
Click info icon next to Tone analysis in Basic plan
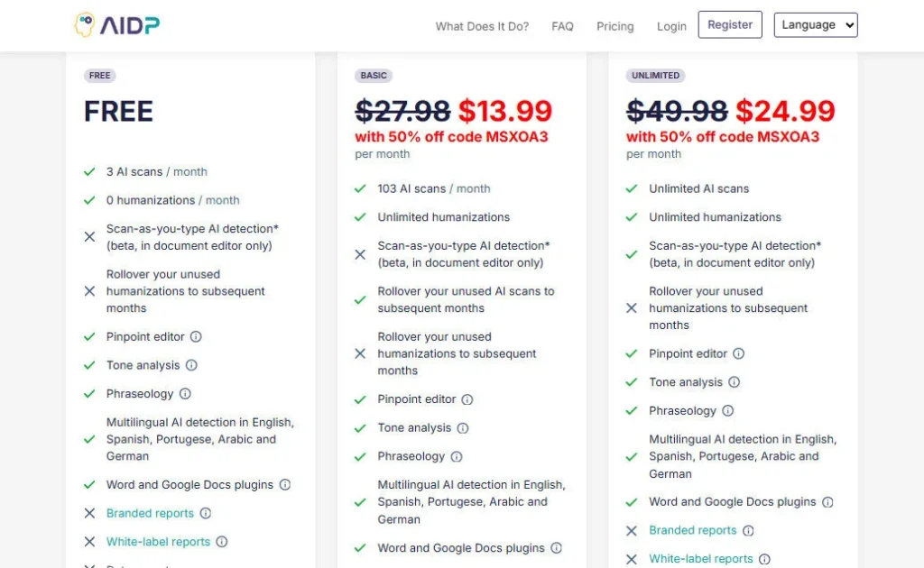click(x=463, y=427)
